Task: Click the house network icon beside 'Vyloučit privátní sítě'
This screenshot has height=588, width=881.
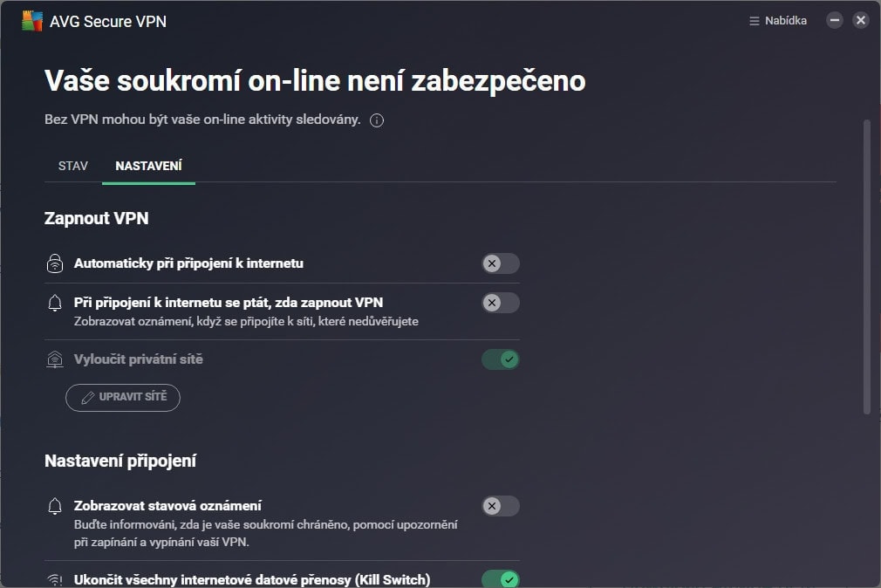Action: pyautogui.click(x=55, y=359)
